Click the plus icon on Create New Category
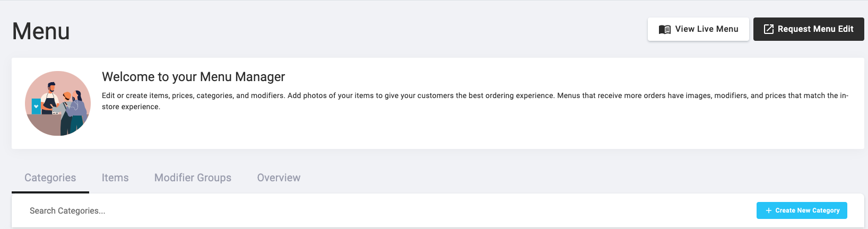The width and height of the screenshot is (868, 229). (x=768, y=210)
